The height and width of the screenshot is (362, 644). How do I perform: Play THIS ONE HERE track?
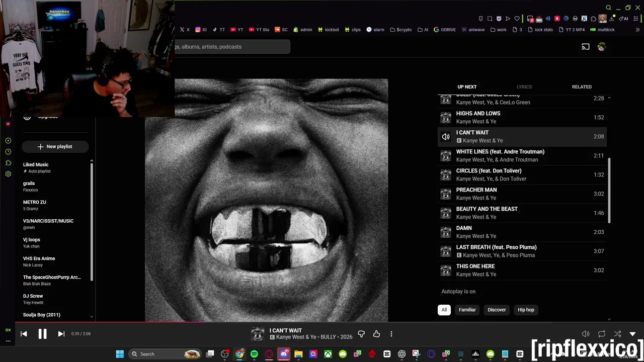522,270
